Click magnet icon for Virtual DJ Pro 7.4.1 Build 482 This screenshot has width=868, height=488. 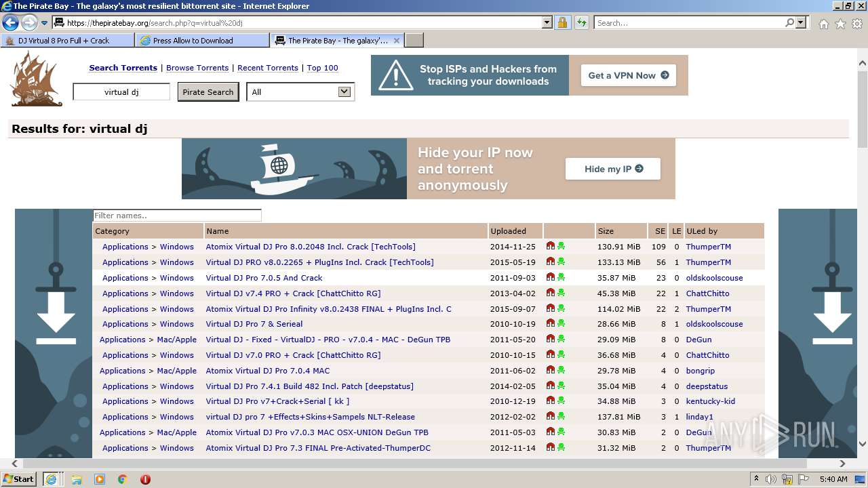click(551, 386)
